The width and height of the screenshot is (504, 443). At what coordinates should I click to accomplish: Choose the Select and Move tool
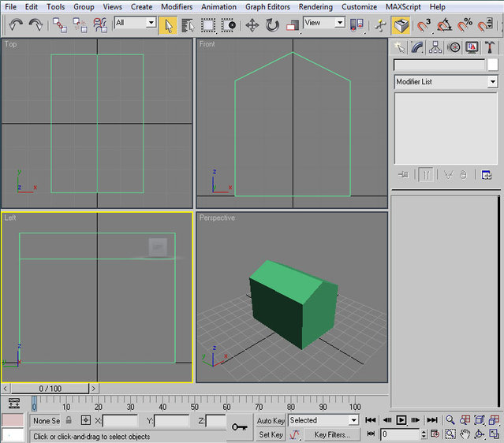point(252,24)
